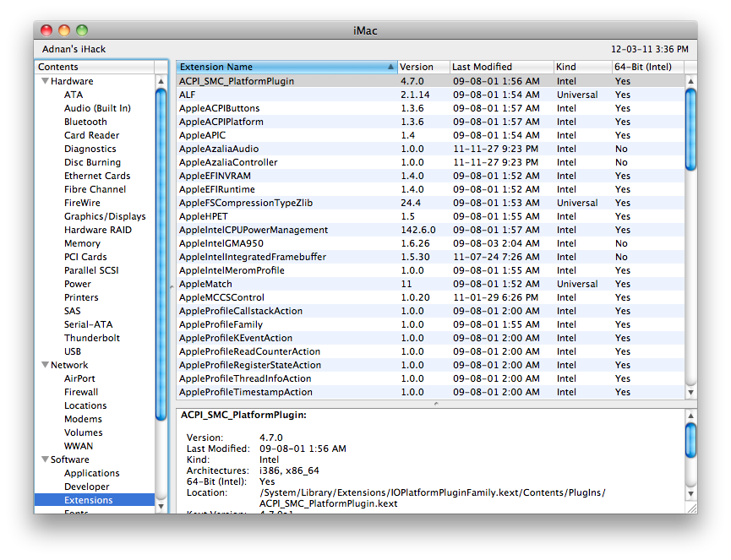Open Firewall section
The image size is (731, 560).
tap(81, 392)
